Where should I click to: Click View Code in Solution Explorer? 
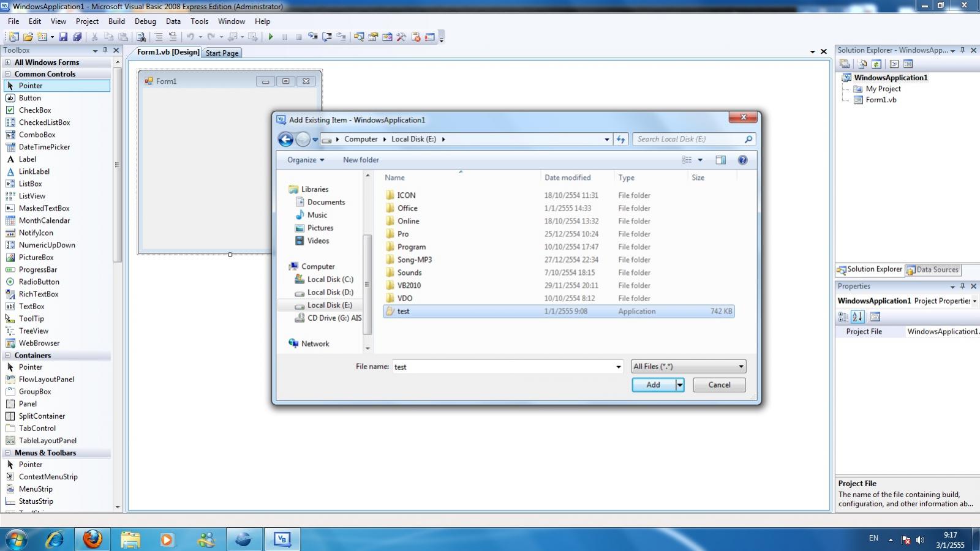tap(894, 64)
